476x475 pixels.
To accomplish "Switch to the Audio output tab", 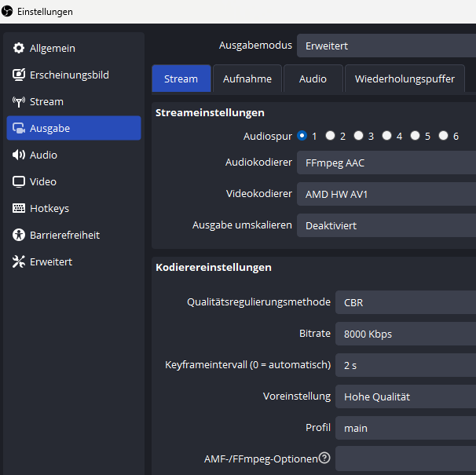I will (x=313, y=79).
